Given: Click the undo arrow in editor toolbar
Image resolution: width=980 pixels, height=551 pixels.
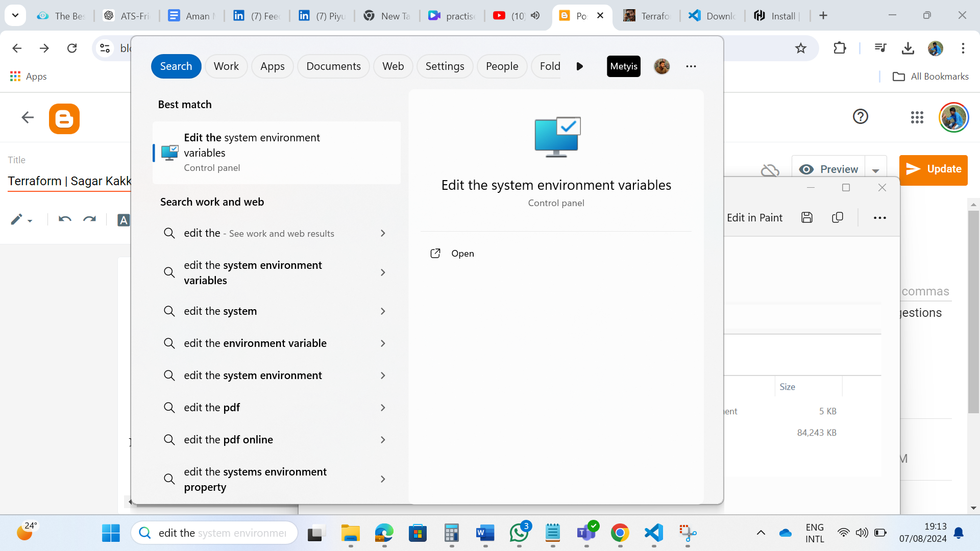Looking at the screenshot, I should click(65, 219).
